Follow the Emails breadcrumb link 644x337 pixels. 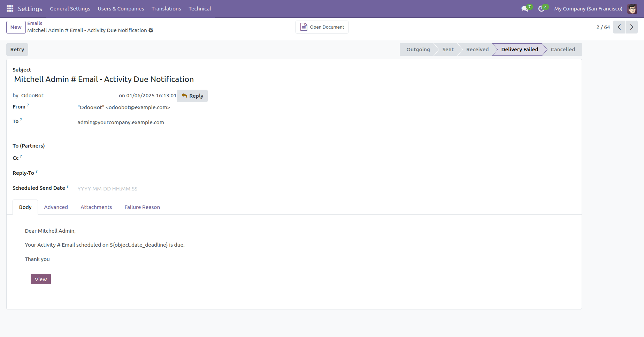click(x=35, y=23)
